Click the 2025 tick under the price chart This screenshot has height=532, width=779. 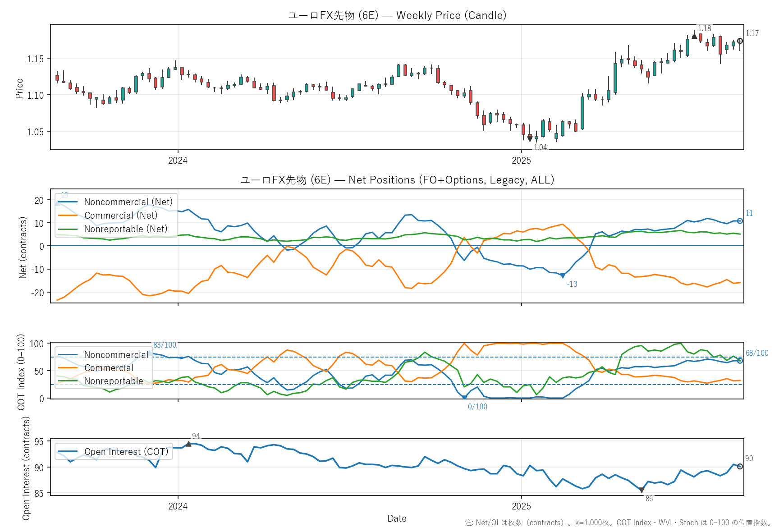point(522,161)
